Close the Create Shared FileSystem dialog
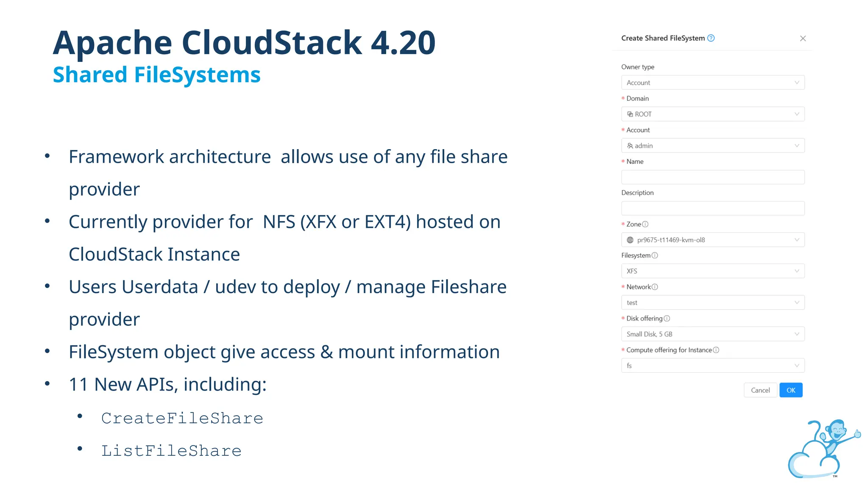Viewport: 868px width, 488px height. tap(803, 39)
